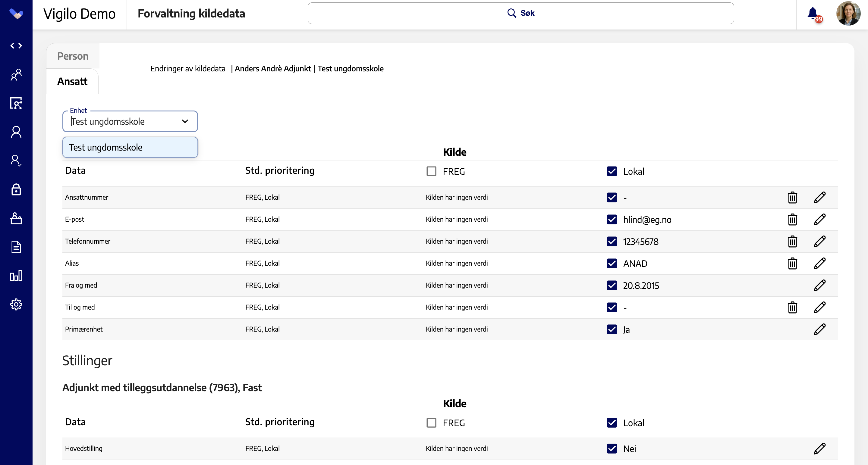The height and width of the screenshot is (465, 868).
Task: Open the person search sidebar icon
Action: [16, 103]
